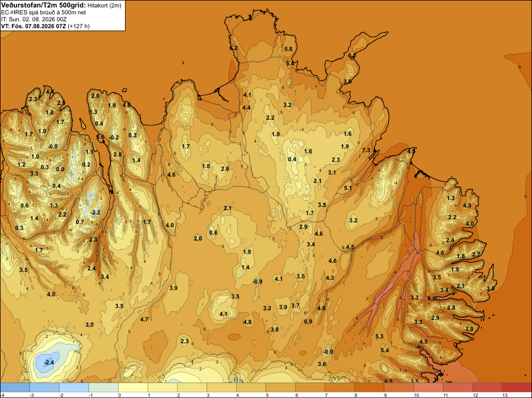Click the "5.1" temperature value
532x398 pixels.
tap(348, 188)
